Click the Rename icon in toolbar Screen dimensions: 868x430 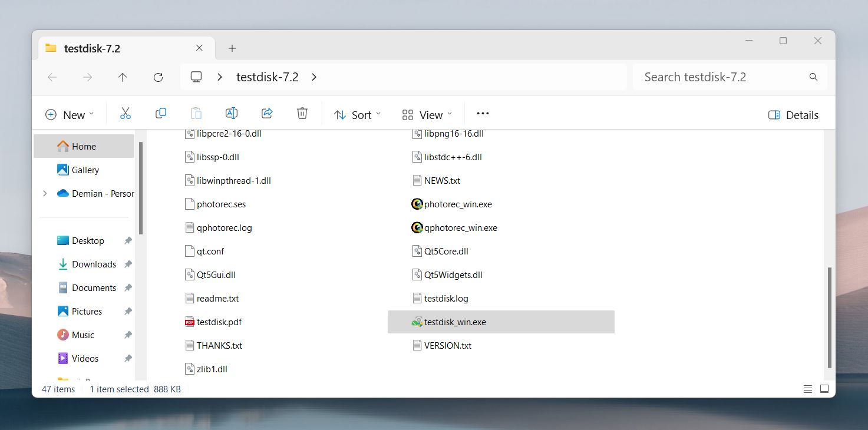232,114
